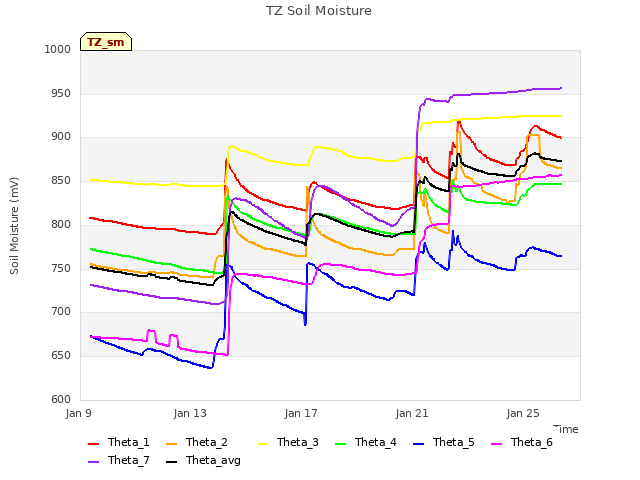
Task: Click the 600 y-axis label
Action: pos(61,400)
